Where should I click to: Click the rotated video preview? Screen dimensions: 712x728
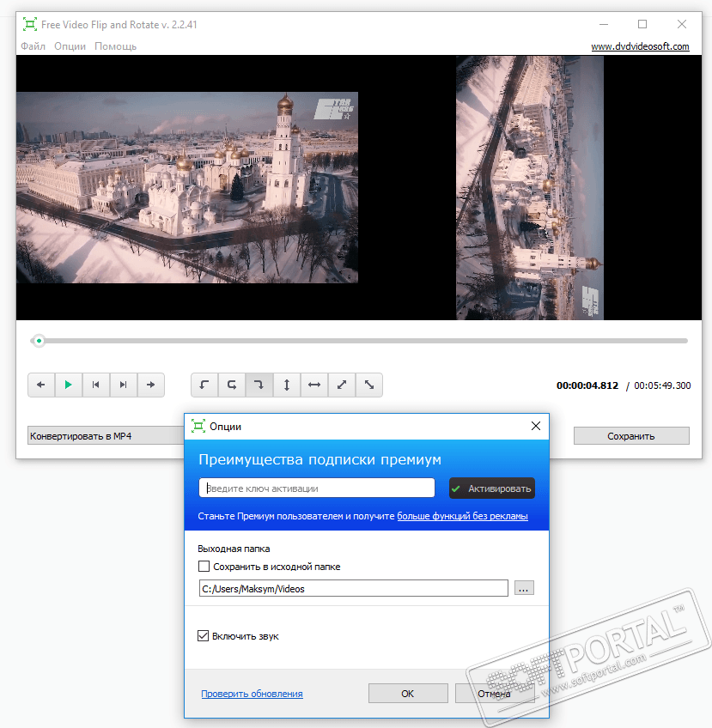[x=529, y=187]
